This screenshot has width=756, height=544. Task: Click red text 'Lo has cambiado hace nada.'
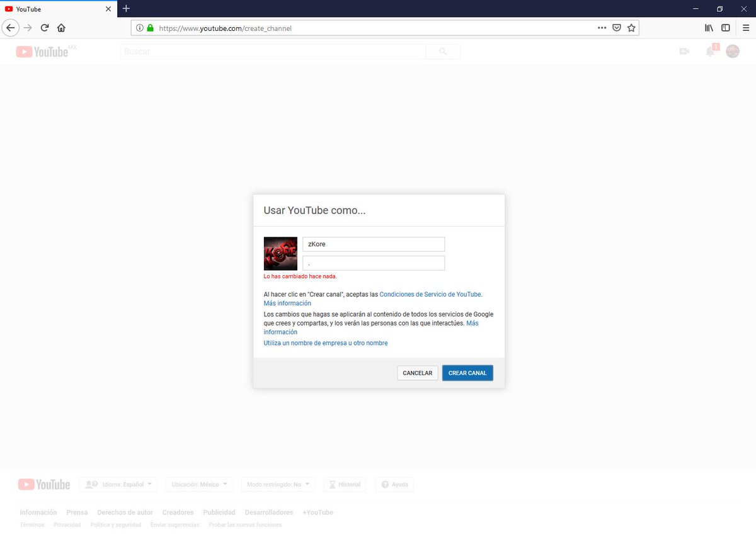point(300,276)
